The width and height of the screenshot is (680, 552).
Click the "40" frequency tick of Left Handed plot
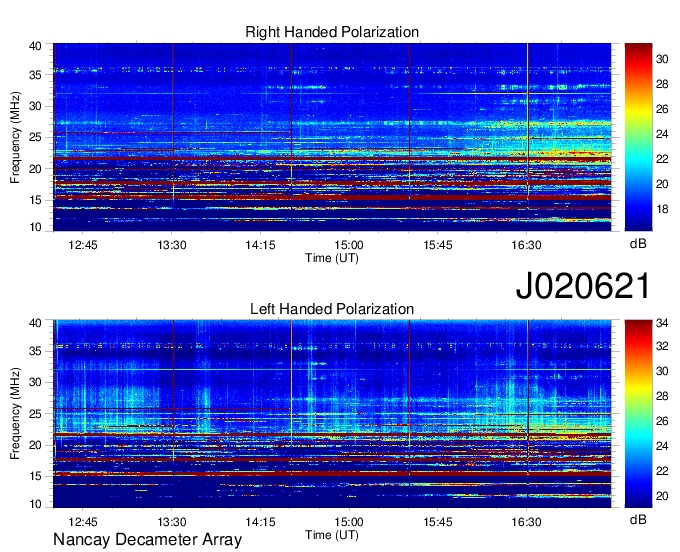click(36, 323)
